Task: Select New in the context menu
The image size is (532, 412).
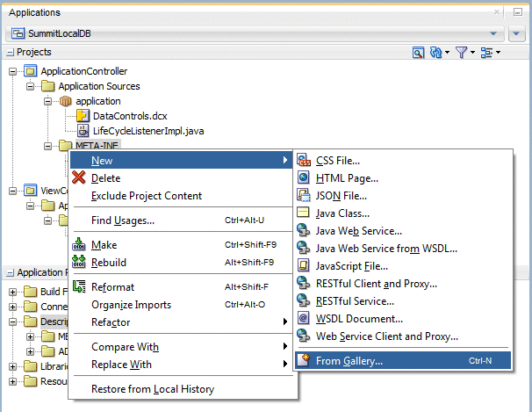Action: (181, 160)
